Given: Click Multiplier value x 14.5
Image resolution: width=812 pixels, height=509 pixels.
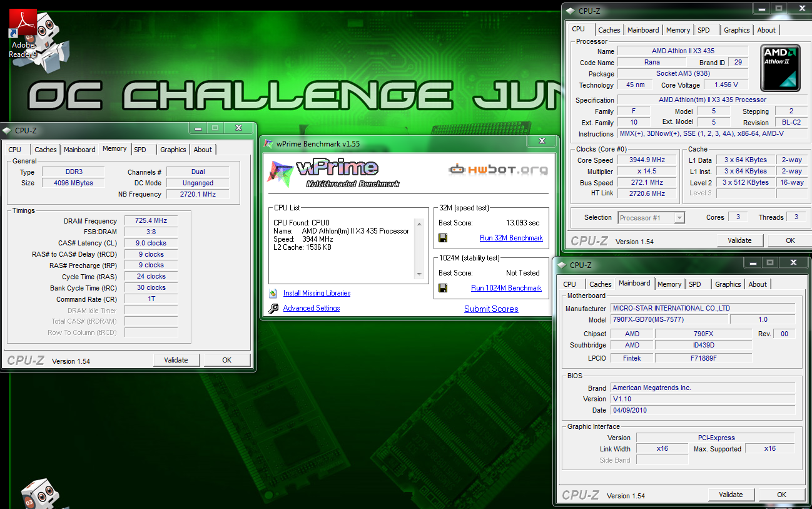Looking at the screenshot, I should pos(647,171).
